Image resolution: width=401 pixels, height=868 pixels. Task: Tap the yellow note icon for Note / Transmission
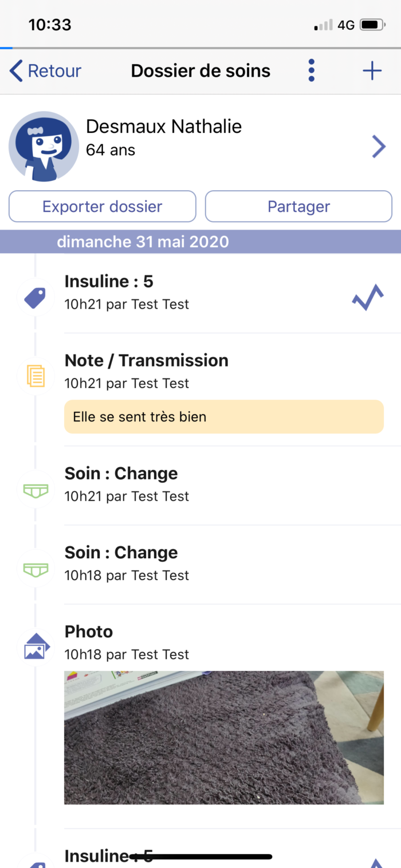pos(36,376)
